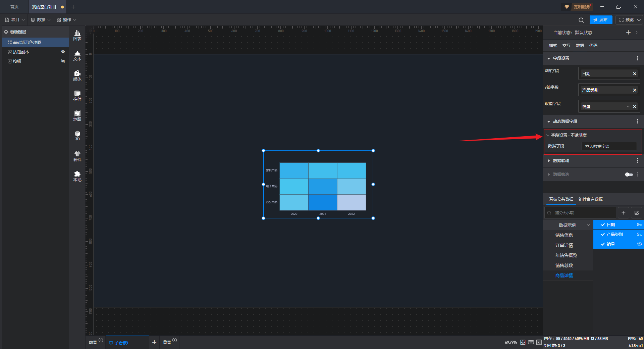Open the 地图 component category

click(x=77, y=116)
